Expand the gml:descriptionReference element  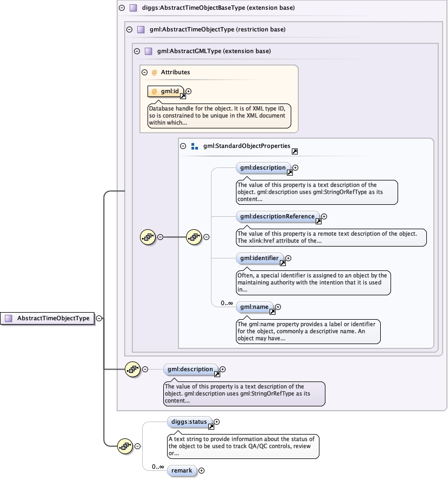324,217
